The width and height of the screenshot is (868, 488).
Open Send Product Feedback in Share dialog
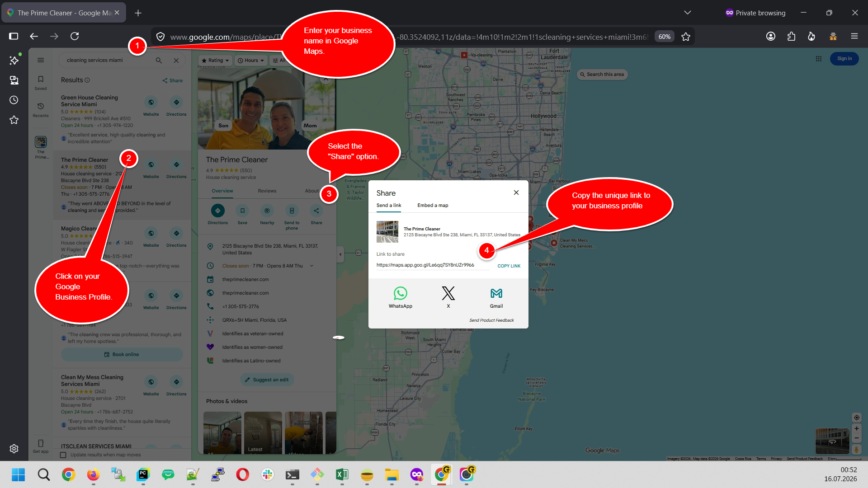click(x=491, y=320)
